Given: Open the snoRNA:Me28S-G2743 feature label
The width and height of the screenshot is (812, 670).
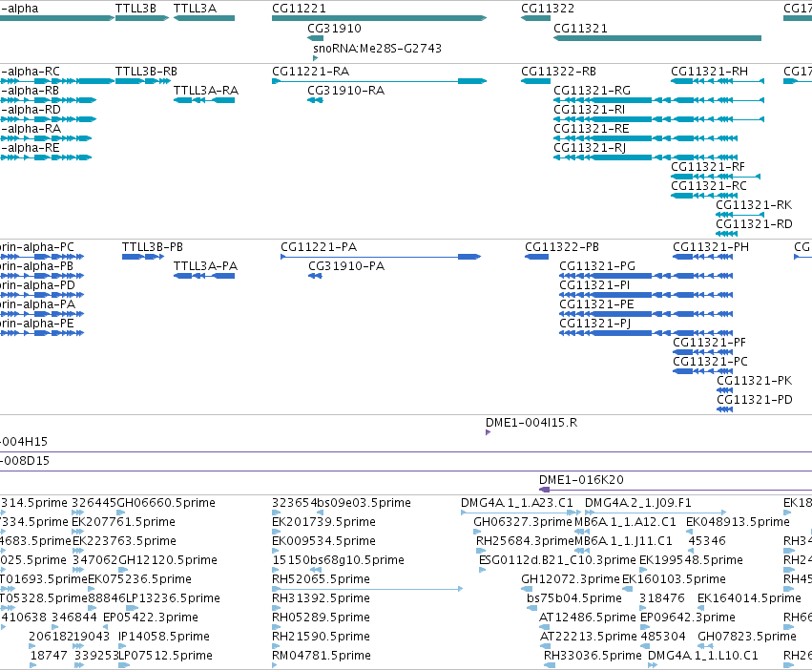Looking at the screenshot, I should point(377,48).
